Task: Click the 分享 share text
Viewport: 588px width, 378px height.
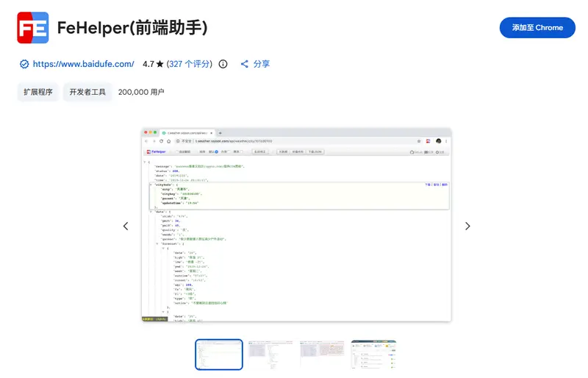Action: pos(262,64)
